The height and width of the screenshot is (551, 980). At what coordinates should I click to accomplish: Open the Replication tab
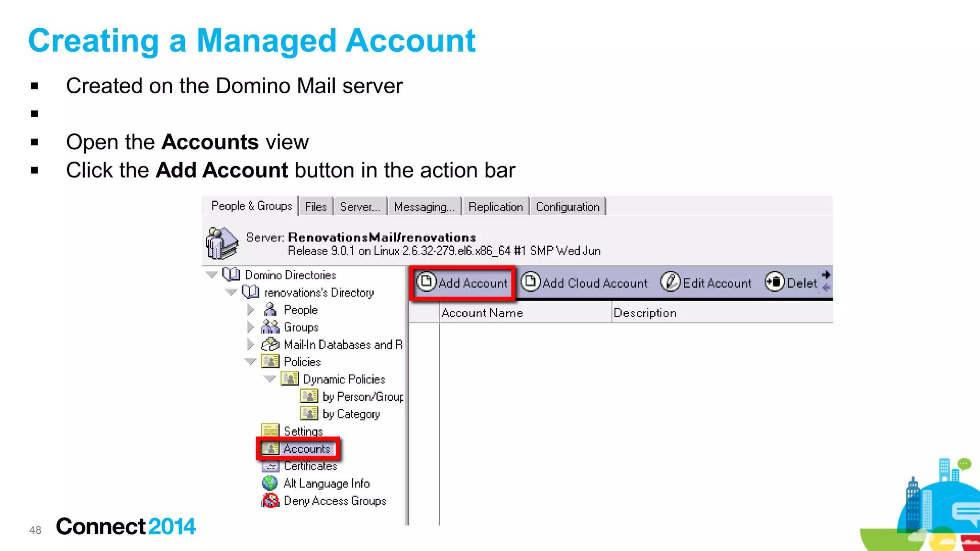pyautogui.click(x=496, y=207)
